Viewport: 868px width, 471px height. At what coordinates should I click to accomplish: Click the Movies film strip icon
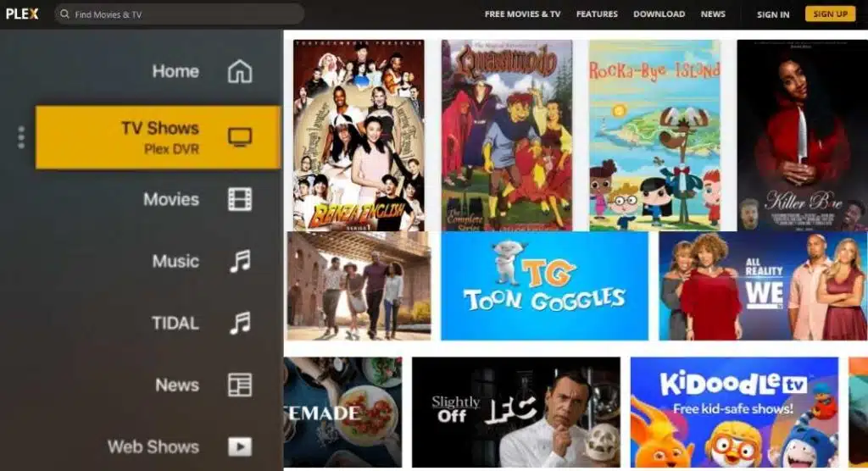click(x=240, y=199)
